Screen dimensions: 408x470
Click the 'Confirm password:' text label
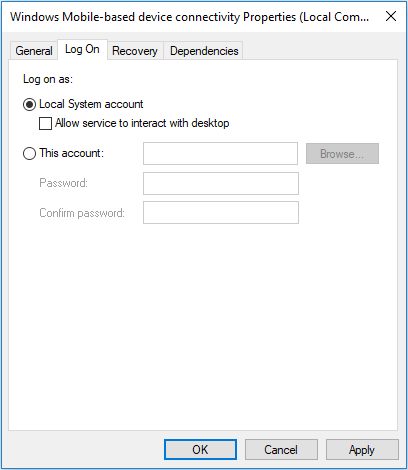tap(82, 213)
